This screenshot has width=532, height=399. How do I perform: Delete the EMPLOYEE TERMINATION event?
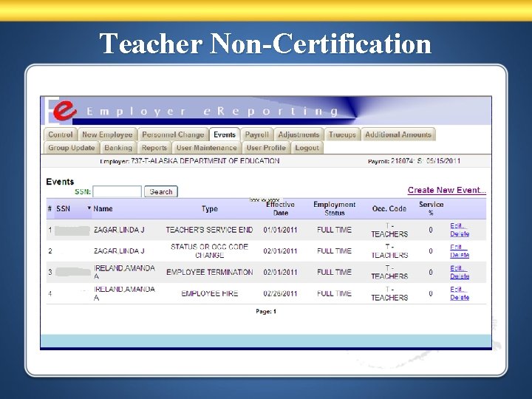(x=460, y=276)
